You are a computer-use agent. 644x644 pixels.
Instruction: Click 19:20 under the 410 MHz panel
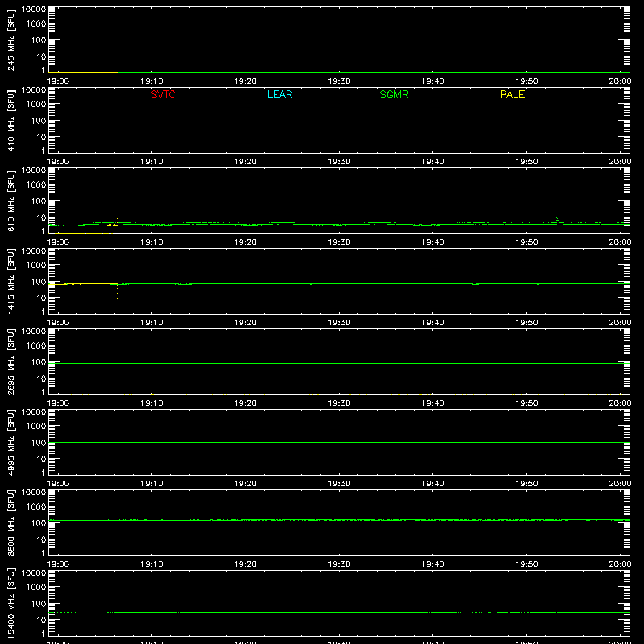tap(246, 162)
